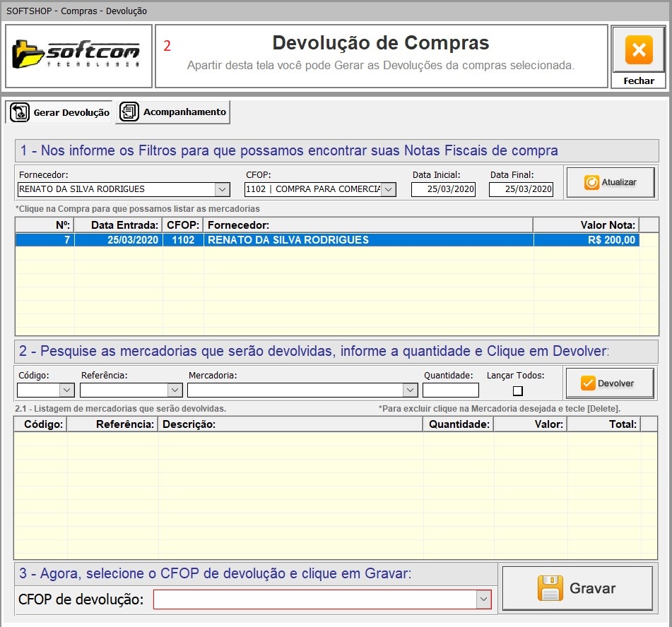Expand the CFOP de devolução dropdown
The height and width of the screenshot is (627, 672).
coord(483,599)
